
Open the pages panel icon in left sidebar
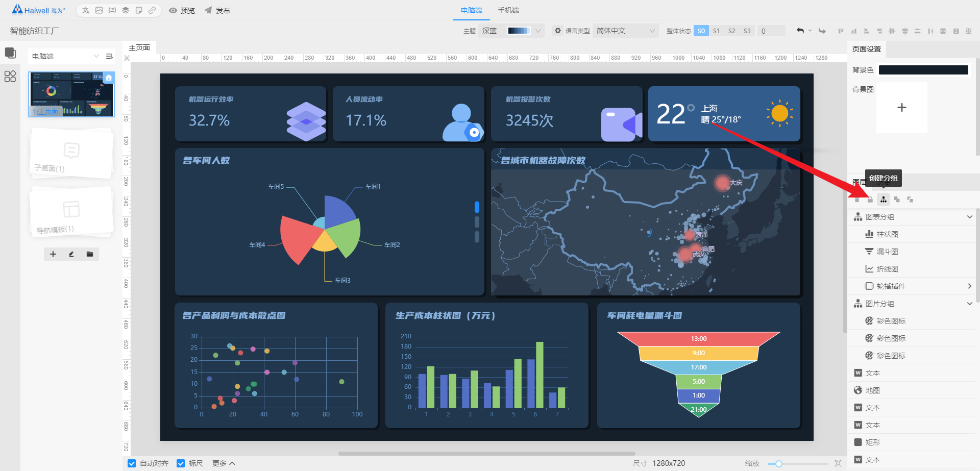click(10, 53)
